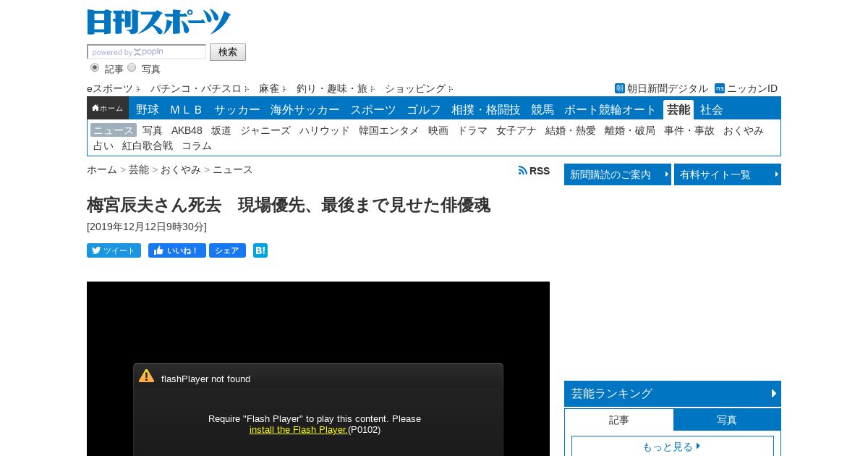The image size is (868, 456).
Task: Open the 韓国エンタメ sub-navigation item
Action: (389, 130)
